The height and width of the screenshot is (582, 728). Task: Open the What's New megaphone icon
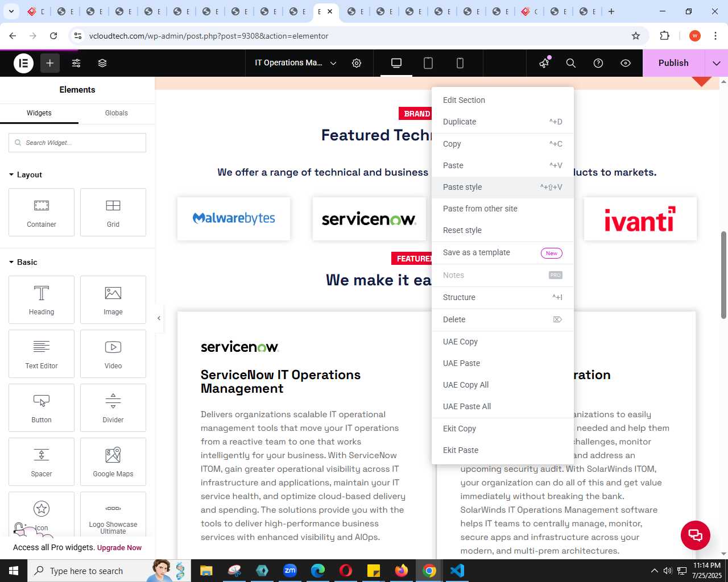[x=544, y=63]
